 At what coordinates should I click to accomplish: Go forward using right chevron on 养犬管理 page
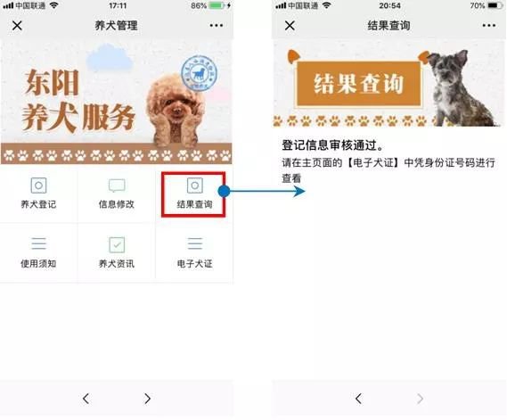[x=147, y=399]
